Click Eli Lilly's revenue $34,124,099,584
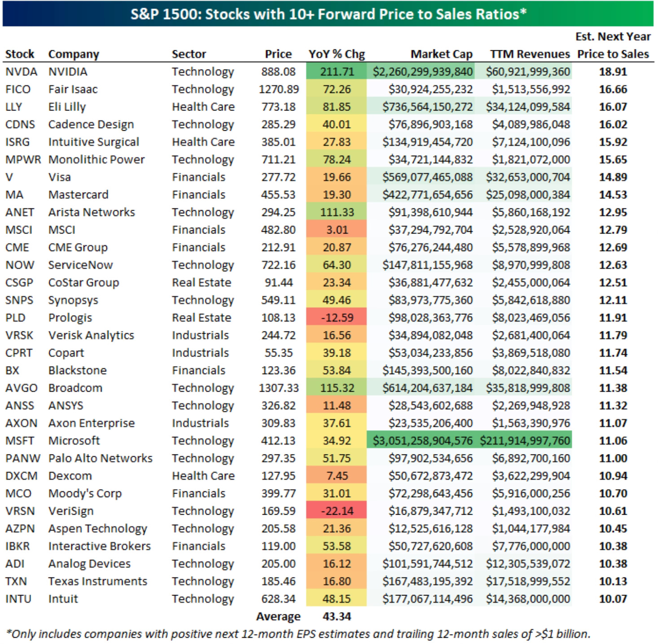The height and width of the screenshot is (644, 658). (x=528, y=106)
